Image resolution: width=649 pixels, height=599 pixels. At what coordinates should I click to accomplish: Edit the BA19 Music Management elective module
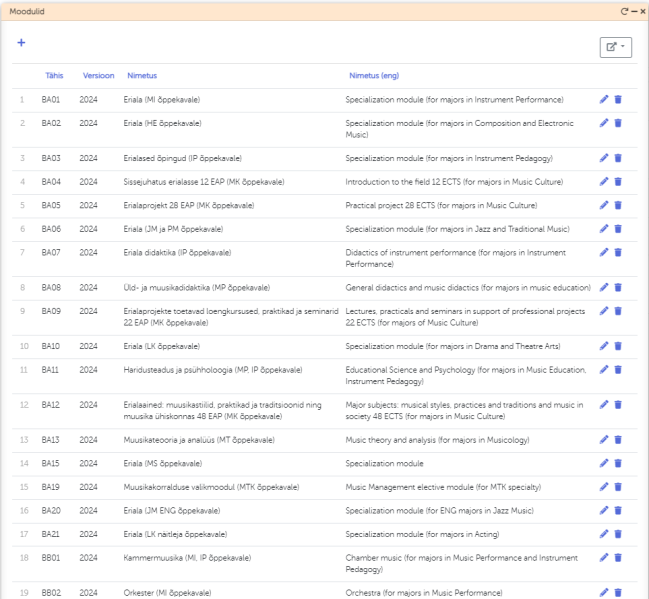coord(603,487)
